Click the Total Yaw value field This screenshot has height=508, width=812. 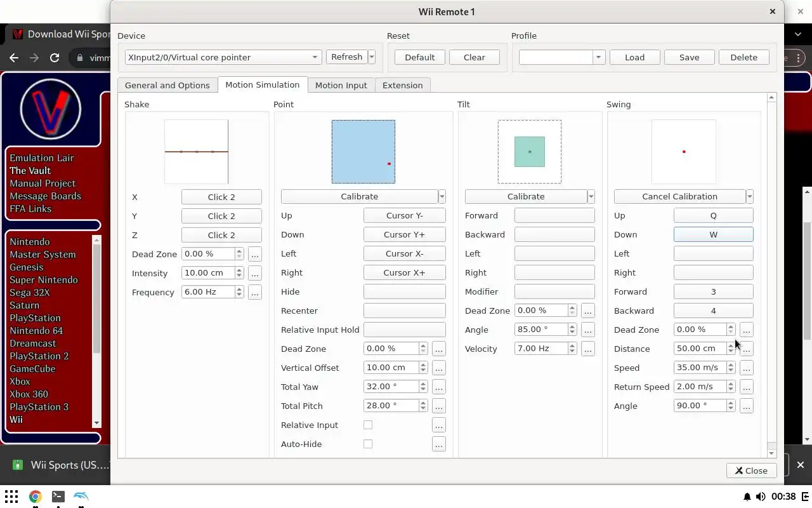click(x=391, y=387)
